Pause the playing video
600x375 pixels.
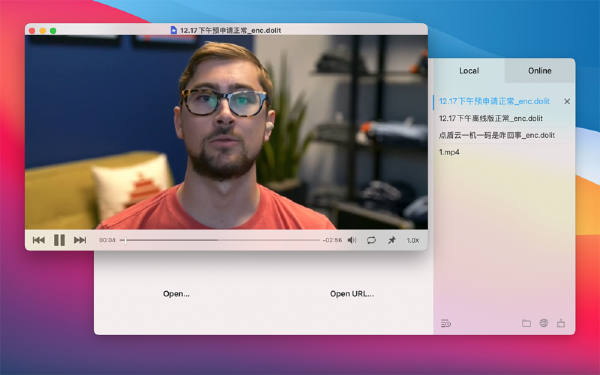(59, 240)
